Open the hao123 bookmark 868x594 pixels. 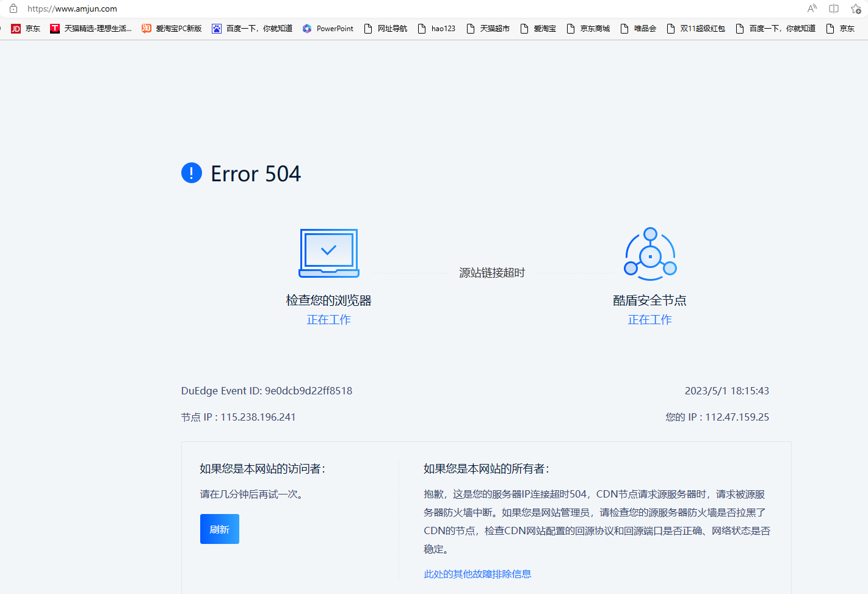tap(436, 28)
